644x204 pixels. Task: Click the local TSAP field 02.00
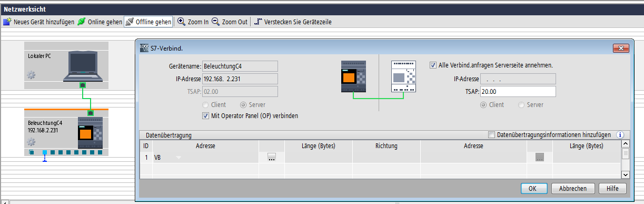pyautogui.click(x=240, y=92)
